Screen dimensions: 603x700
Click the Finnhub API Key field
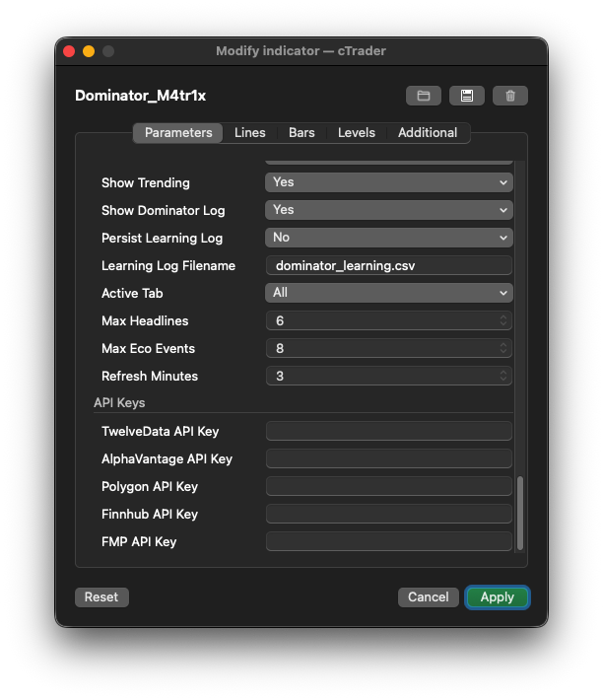[389, 515]
